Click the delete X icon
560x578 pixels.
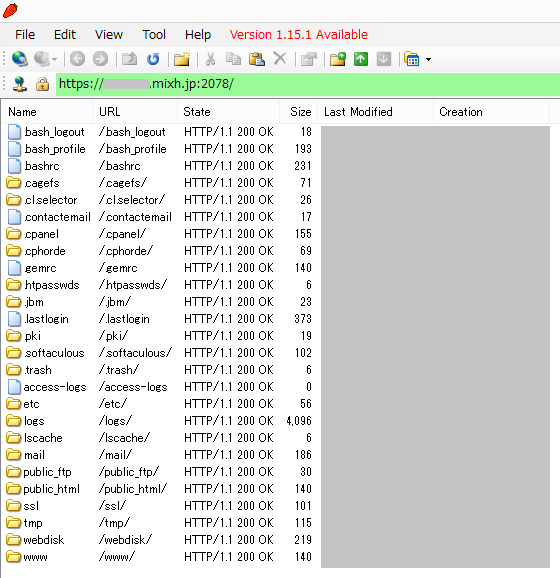pos(280,59)
